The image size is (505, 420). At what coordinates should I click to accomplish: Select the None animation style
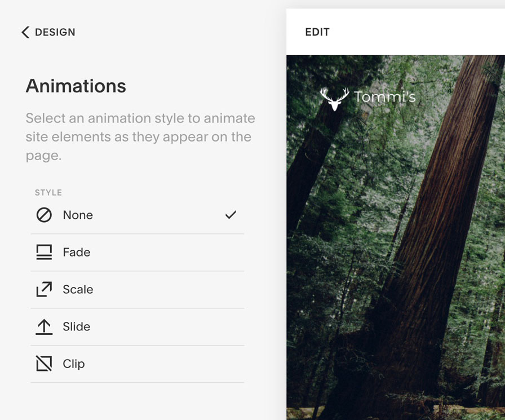pos(138,215)
